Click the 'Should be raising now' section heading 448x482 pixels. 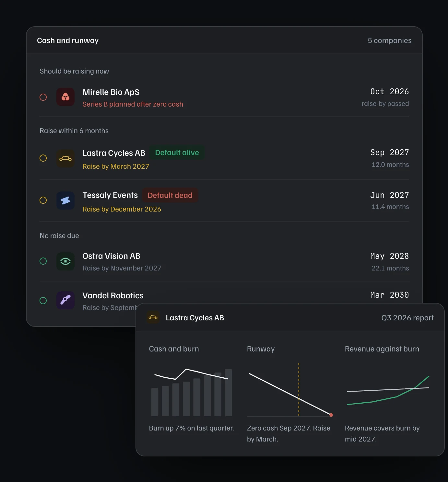click(74, 71)
